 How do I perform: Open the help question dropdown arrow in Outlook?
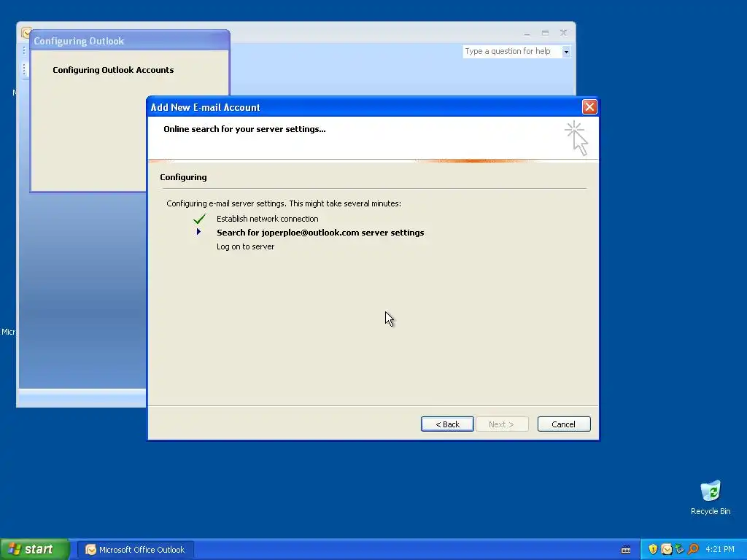[566, 52]
